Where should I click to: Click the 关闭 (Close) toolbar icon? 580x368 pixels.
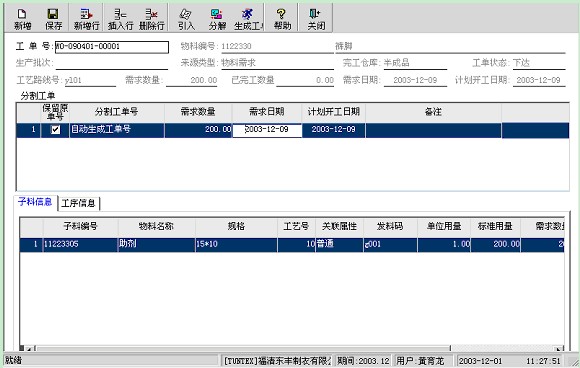click(x=316, y=19)
